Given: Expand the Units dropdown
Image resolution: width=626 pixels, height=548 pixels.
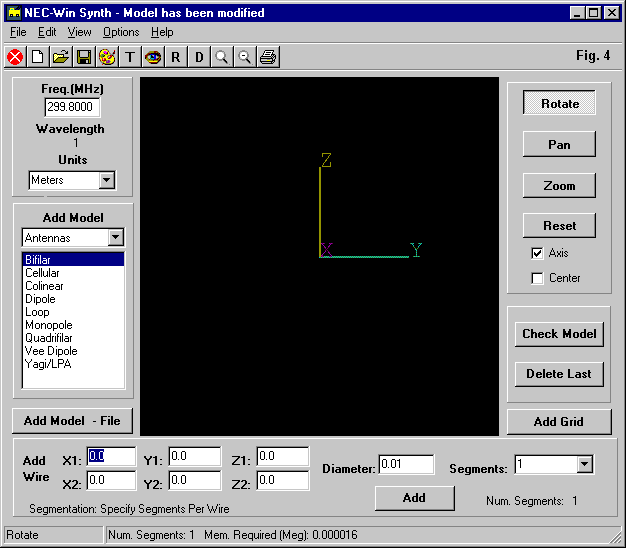Looking at the screenshot, I should point(107,181).
